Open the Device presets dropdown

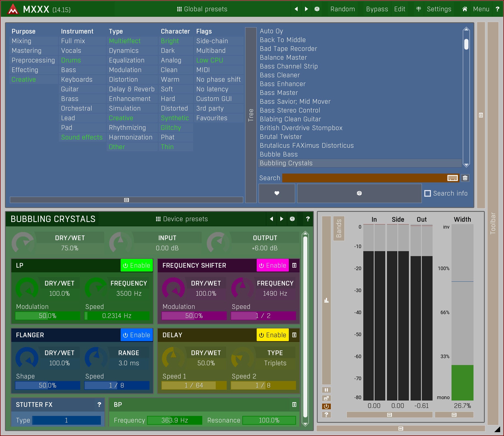tap(182, 219)
